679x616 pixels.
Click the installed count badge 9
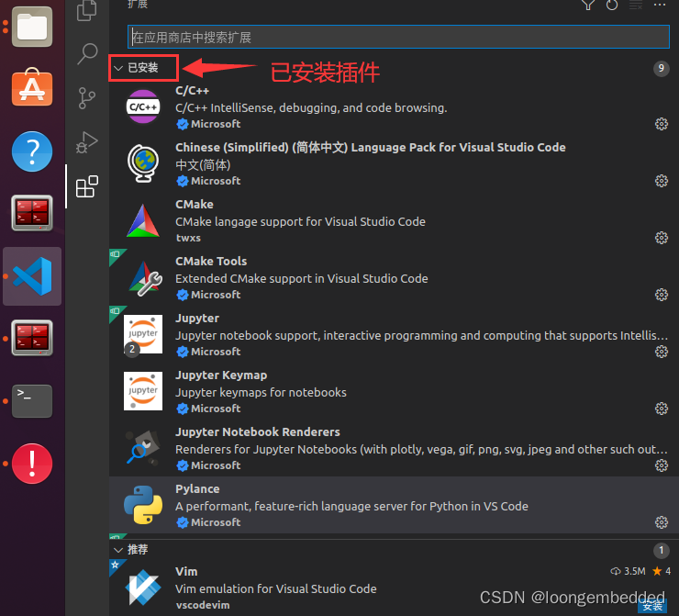point(661,68)
